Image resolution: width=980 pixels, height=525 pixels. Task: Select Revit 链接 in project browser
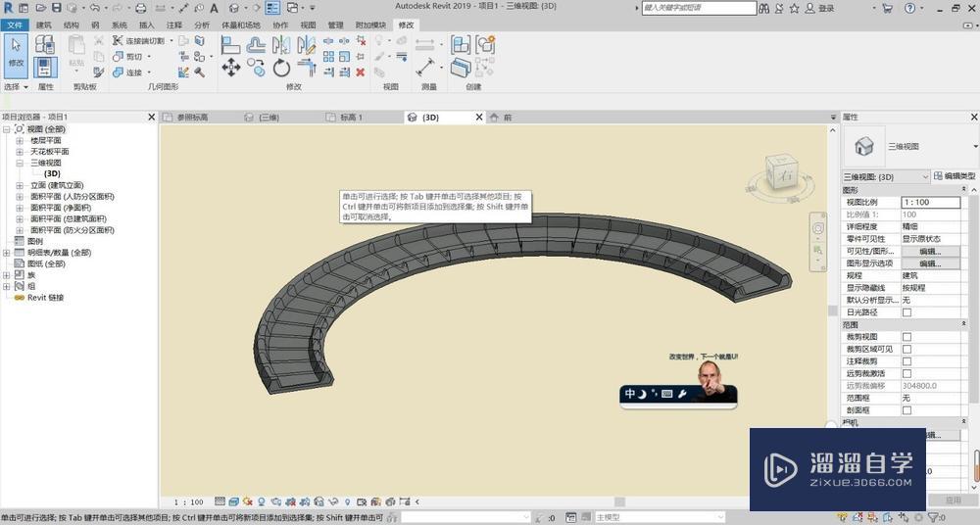pos(45,298)
